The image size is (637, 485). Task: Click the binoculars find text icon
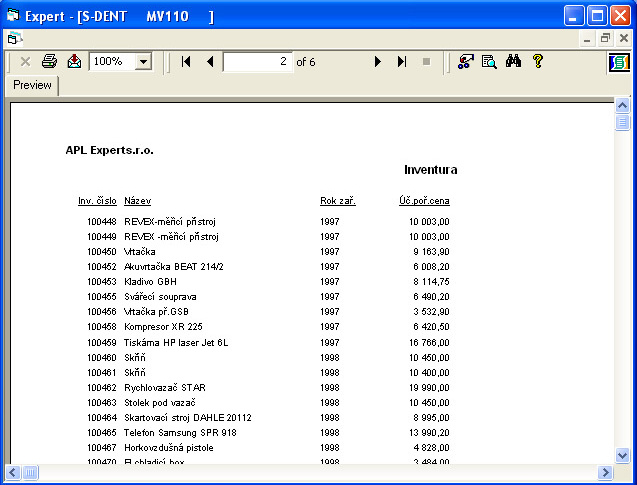[x=514, y=61]
